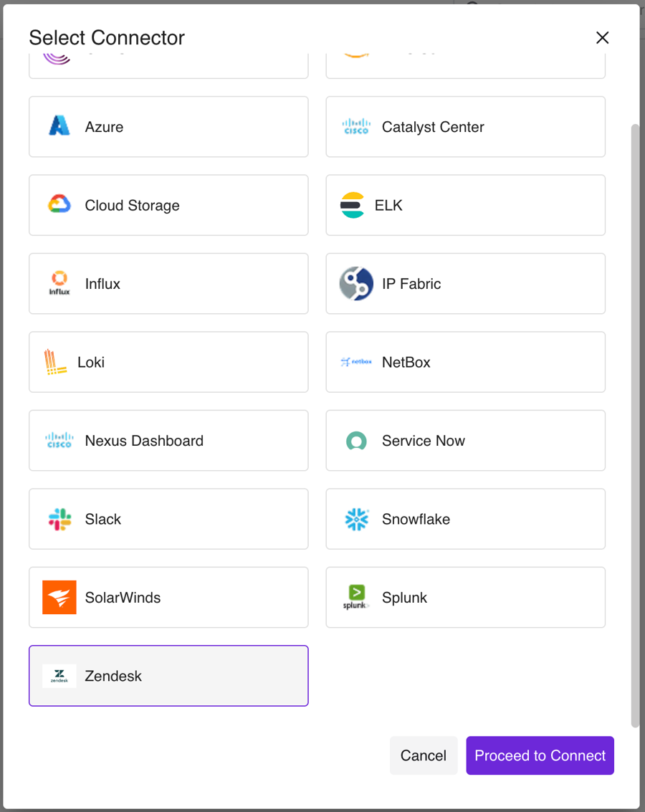The height and width of the screenshot is (812, 645).
Task: Click the Slack logo icon
Action: [59, 519]
